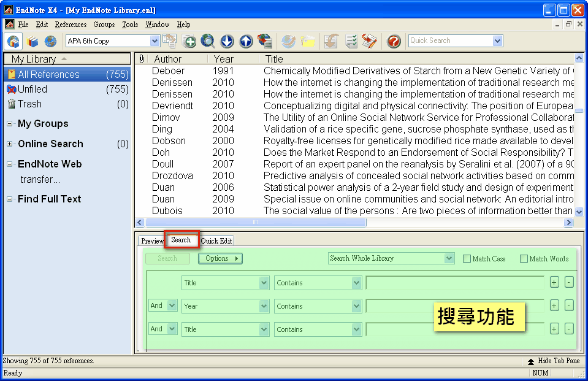Switch to the Quick Edit tab
Viewport: 588px width, 381px height.
pyautogui.click(x=216, y=241)
